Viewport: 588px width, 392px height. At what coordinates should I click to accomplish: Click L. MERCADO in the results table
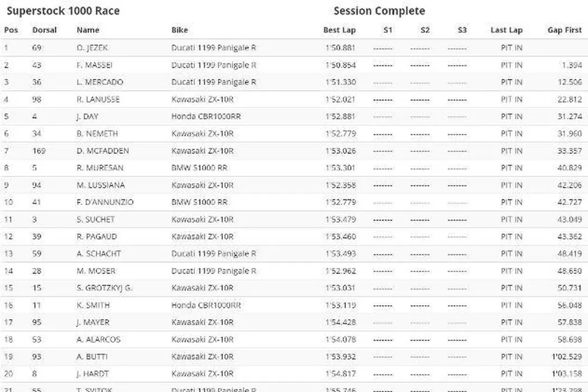(x=100, y=82)
